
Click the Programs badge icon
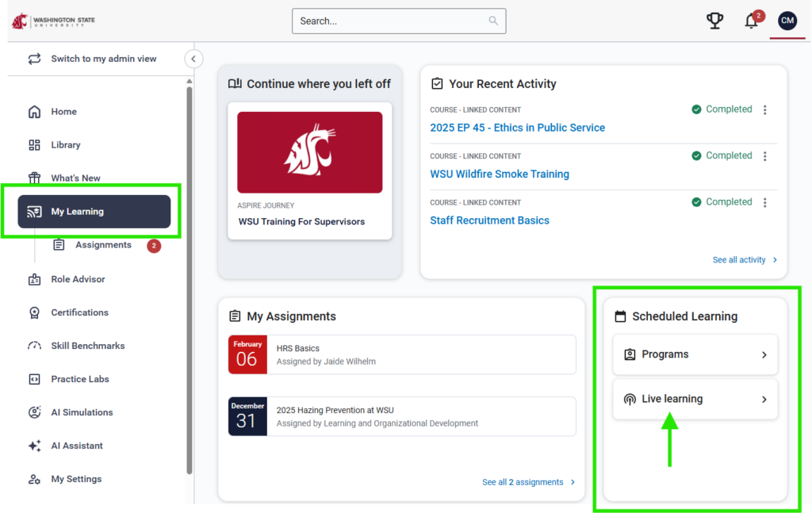click(x=630, y=354)
